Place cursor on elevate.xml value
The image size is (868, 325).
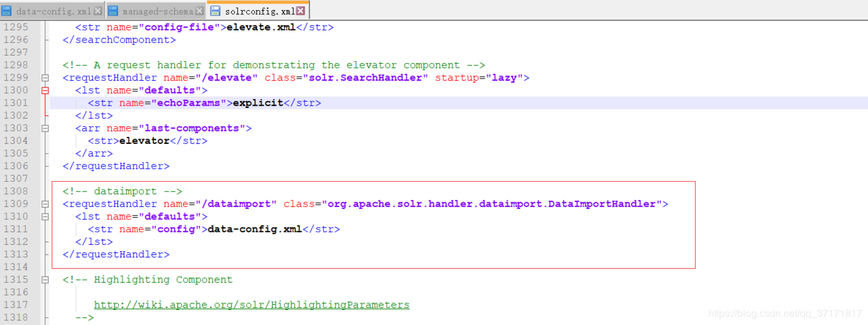pyautogui.click(x=261, y=27)
